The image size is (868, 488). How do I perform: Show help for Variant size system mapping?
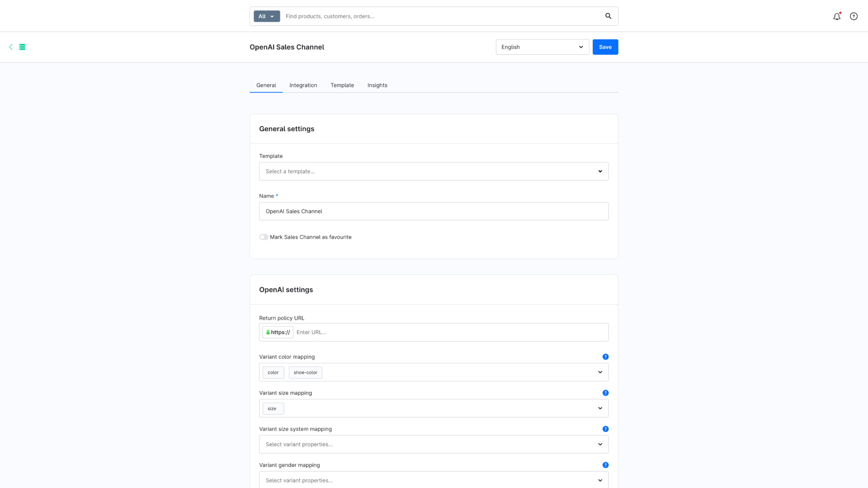click(x=605, y=429)
